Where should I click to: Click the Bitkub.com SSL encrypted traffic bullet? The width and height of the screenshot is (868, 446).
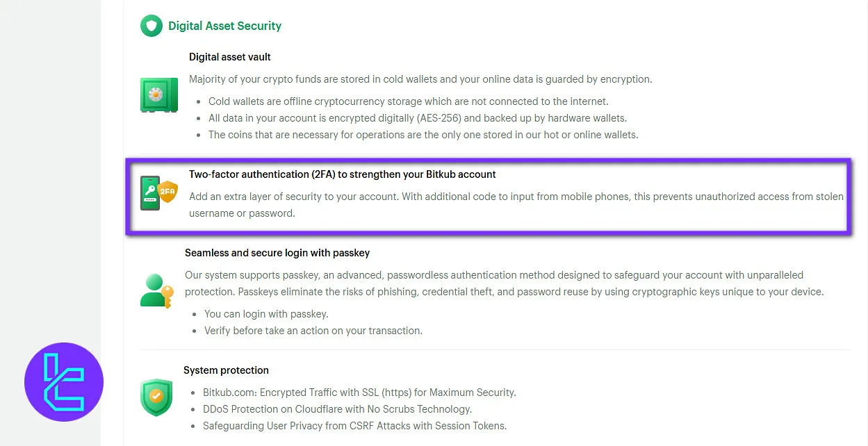point(359,393)
